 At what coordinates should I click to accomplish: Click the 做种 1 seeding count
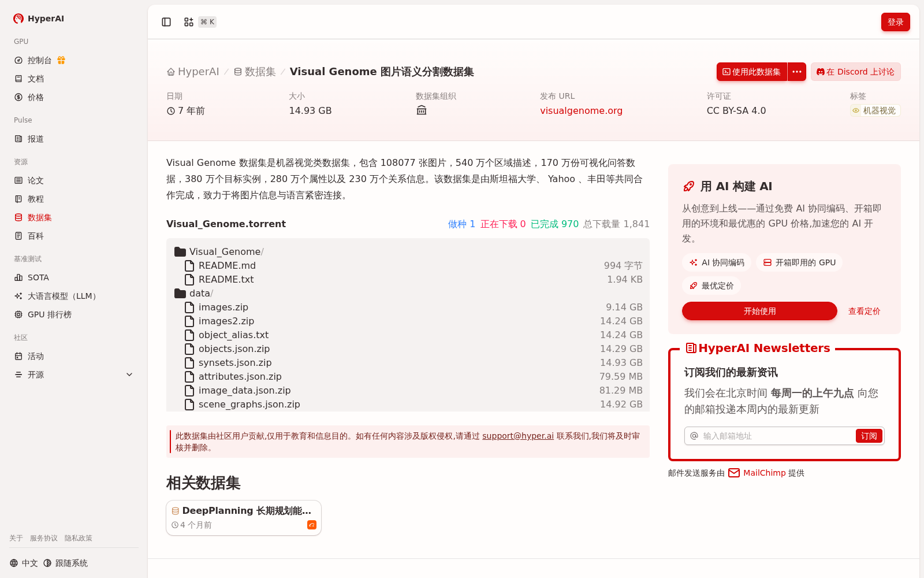[461, 224]
